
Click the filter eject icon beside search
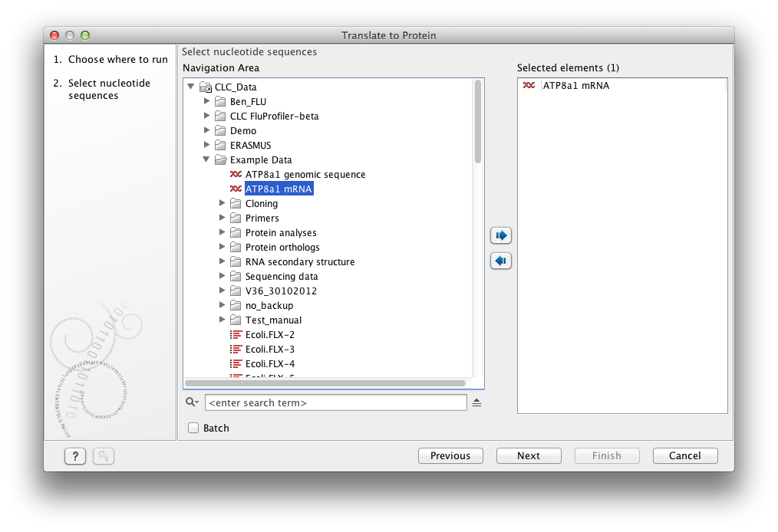(476, 402)
